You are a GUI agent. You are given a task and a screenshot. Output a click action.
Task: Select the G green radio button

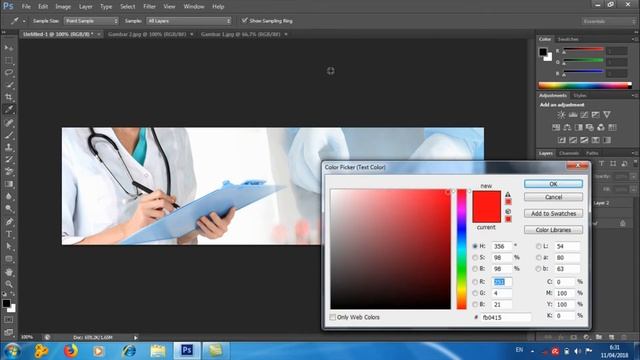[x=475, y=293]
